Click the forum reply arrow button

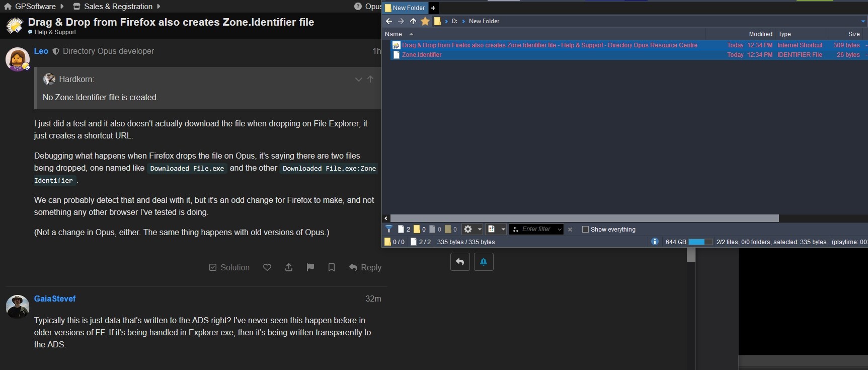click(x=460, y=262)
